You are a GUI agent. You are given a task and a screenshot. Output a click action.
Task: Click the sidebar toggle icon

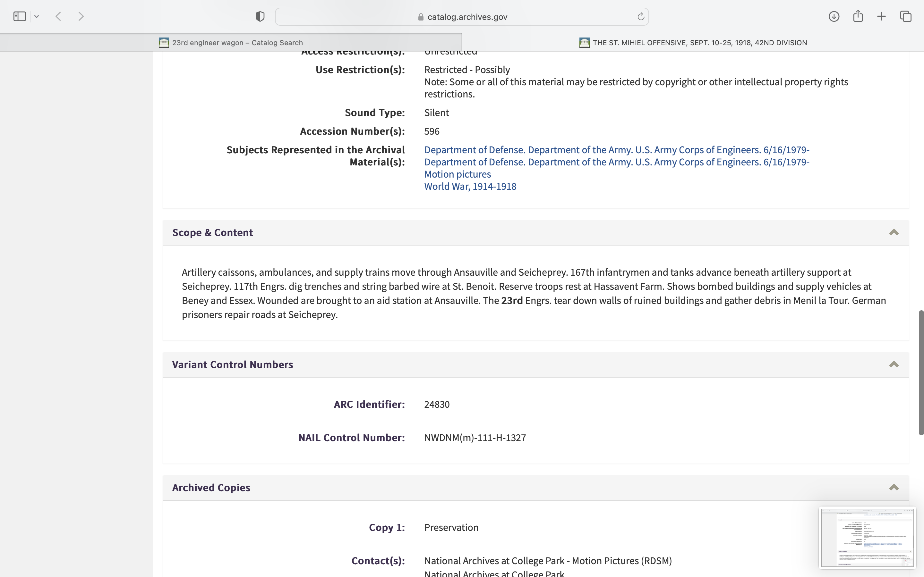(20, 16)
